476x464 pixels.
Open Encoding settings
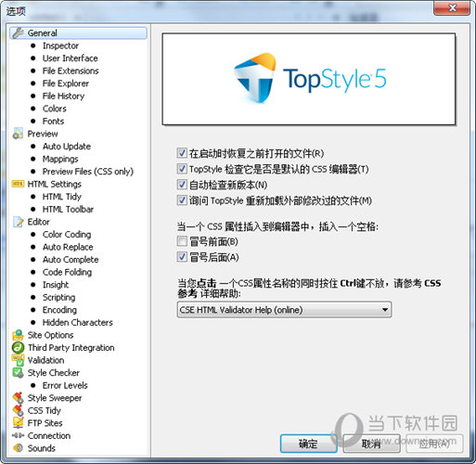(x=59, y=310)
